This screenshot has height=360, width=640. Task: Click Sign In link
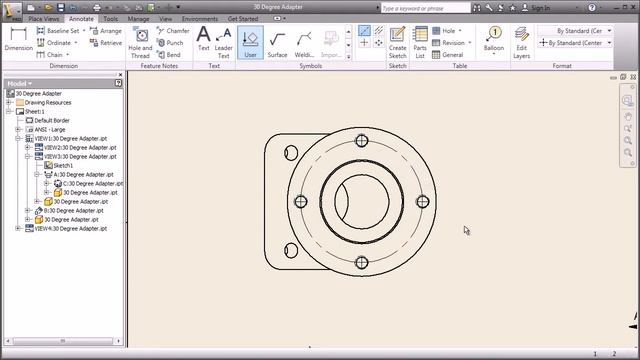(540, 7)
